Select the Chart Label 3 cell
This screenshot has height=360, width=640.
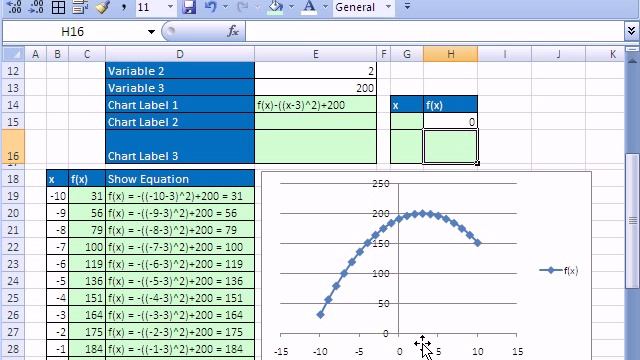click(180, 147)
